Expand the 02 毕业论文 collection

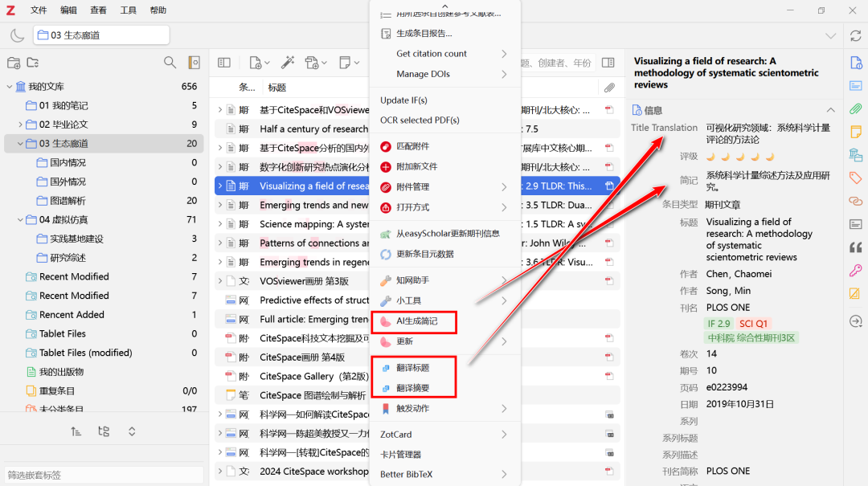(x=21, y=125)
